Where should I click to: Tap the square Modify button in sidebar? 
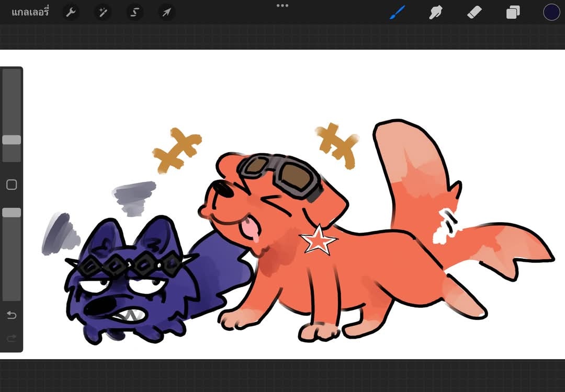12,185
